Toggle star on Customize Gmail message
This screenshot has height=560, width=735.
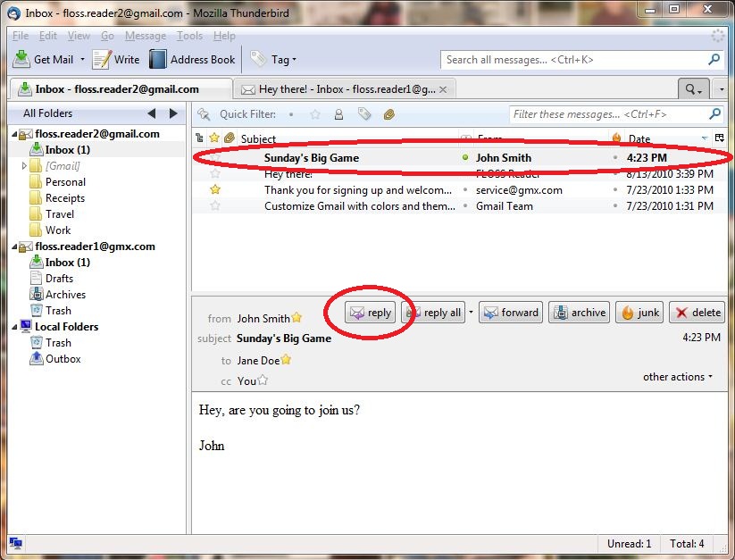point(214,206)
